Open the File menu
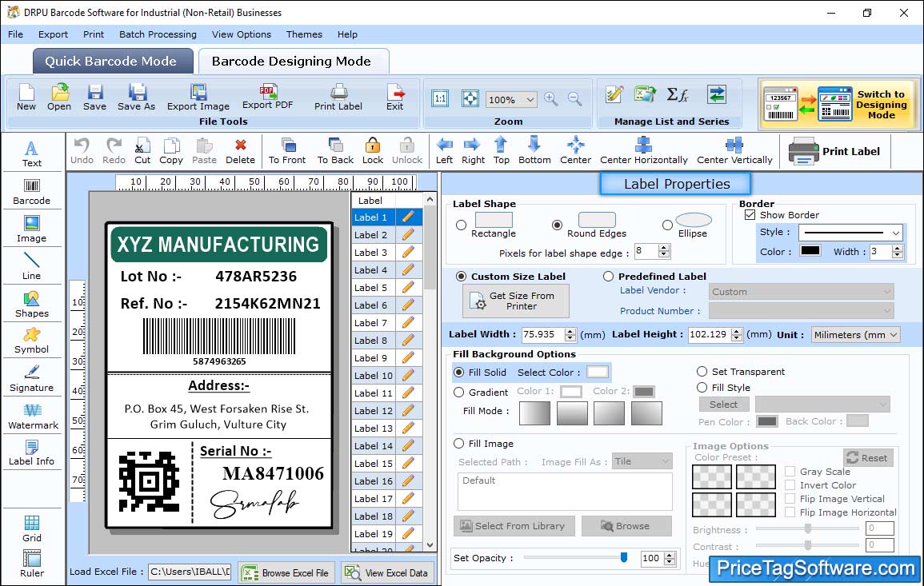 point(15,34)
